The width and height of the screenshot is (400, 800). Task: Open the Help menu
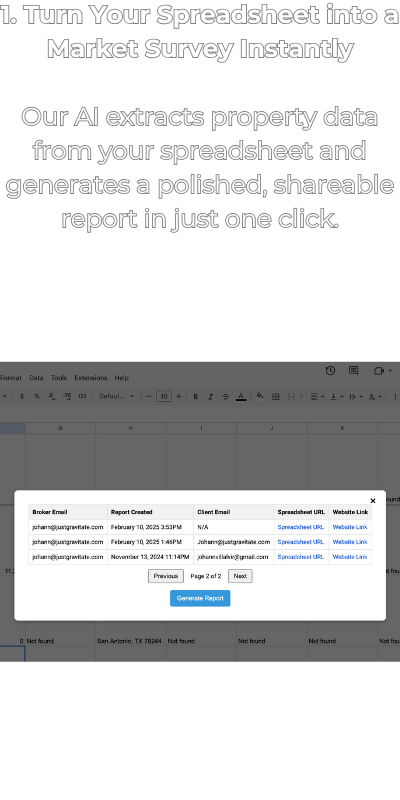click(121, 378)
